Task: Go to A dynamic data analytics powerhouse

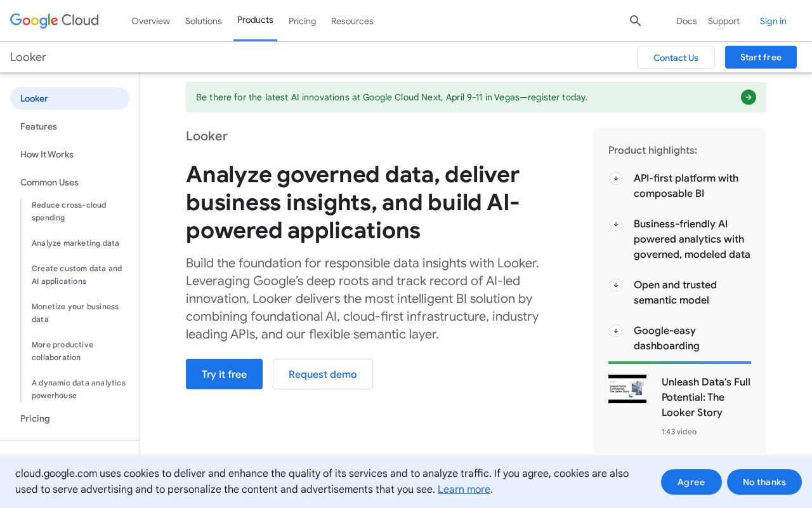Action: 79,389
